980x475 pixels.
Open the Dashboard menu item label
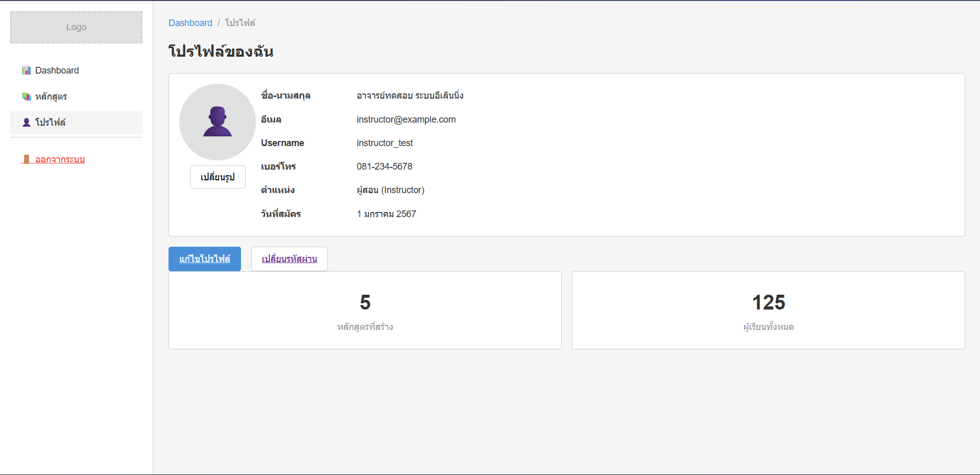(x=57, y=70)
